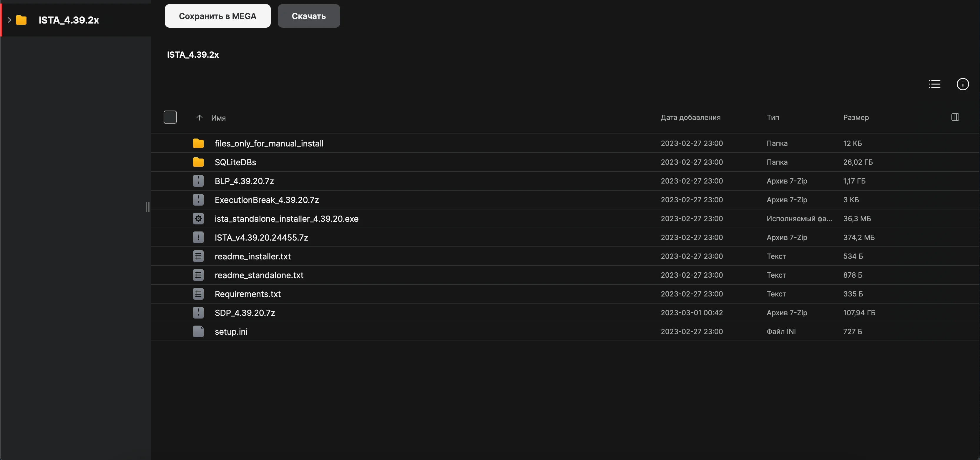
Task: Select the ISTA_v4.39.20.24455.7z file name
Action: [x=261, y=238]
